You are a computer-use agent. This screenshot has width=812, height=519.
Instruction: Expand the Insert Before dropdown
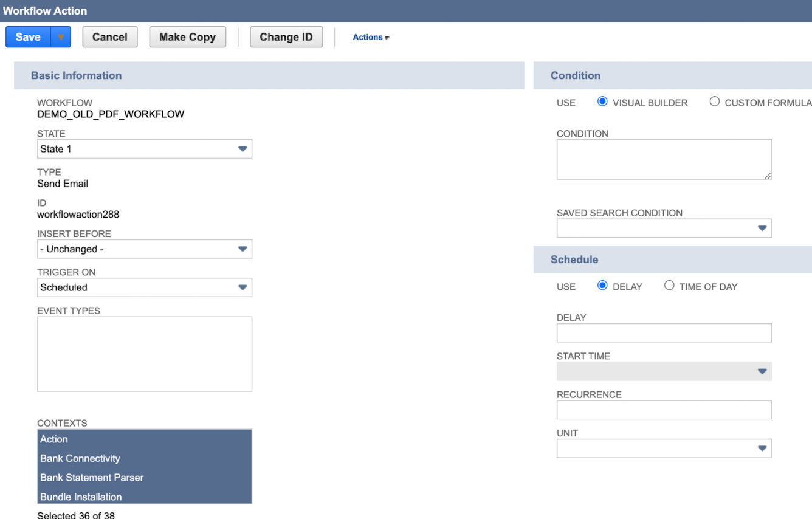click(x=243, y=249)
